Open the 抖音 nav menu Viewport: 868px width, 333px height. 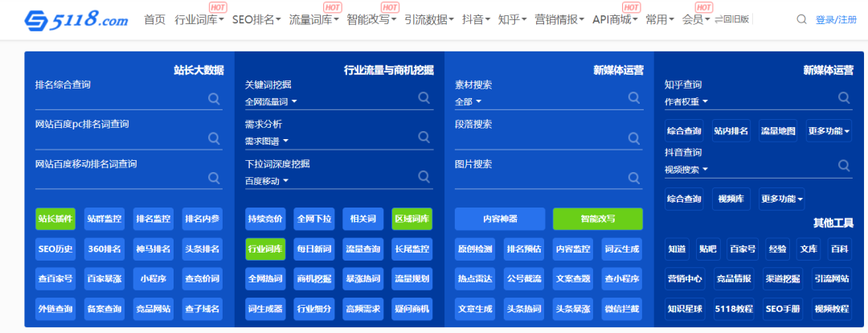[476, 20]
